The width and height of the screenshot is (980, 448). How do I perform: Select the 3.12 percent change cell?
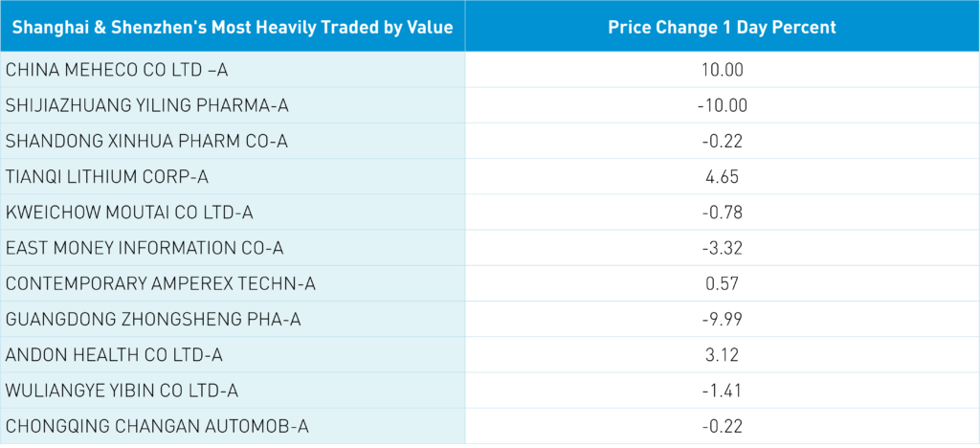722,355
